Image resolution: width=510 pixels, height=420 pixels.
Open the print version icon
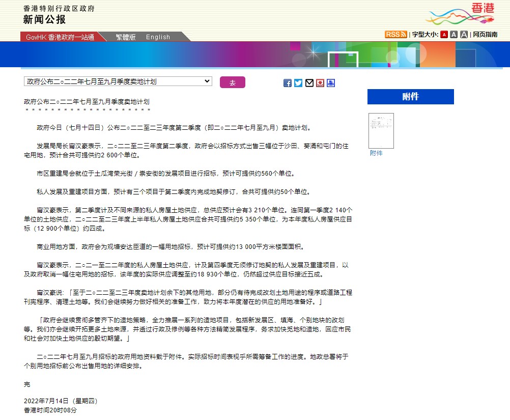[x=331, y=83]
